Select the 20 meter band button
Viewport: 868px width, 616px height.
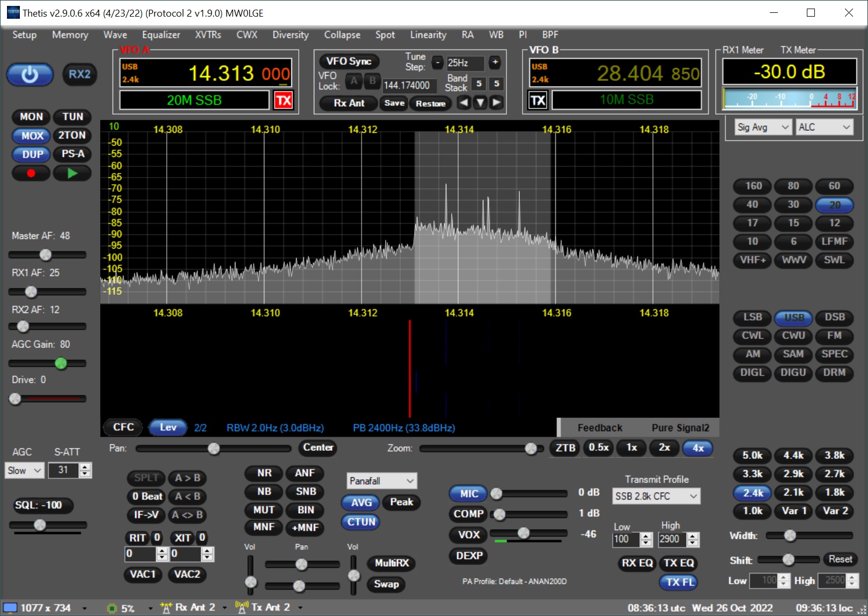(834, 204)
